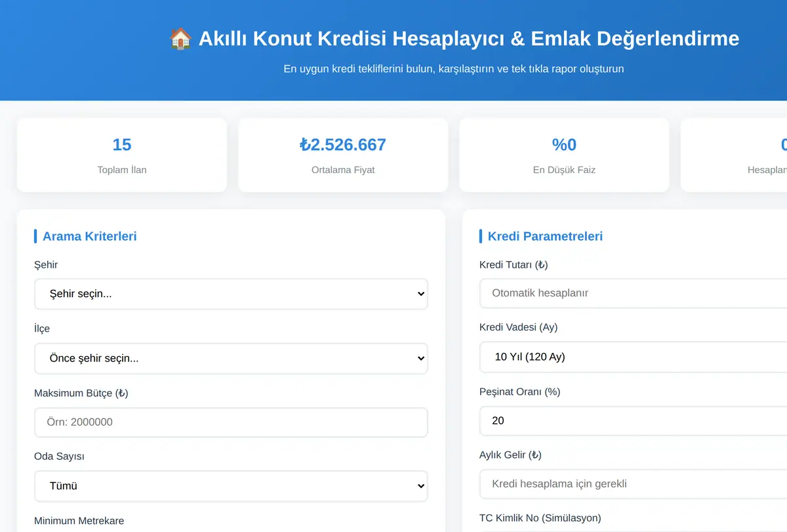The height and width of the screenshot is (532, 787).
Task: Click the Kredi Parametreleri section heading
Action: [x=545, y=236]
